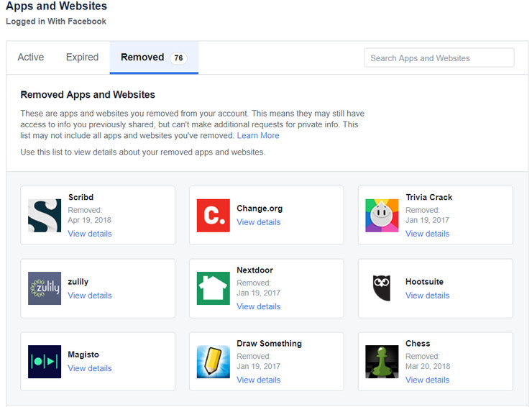View details for Magisto
Viewport: 532px width, 407px height.
coord(90,368)
